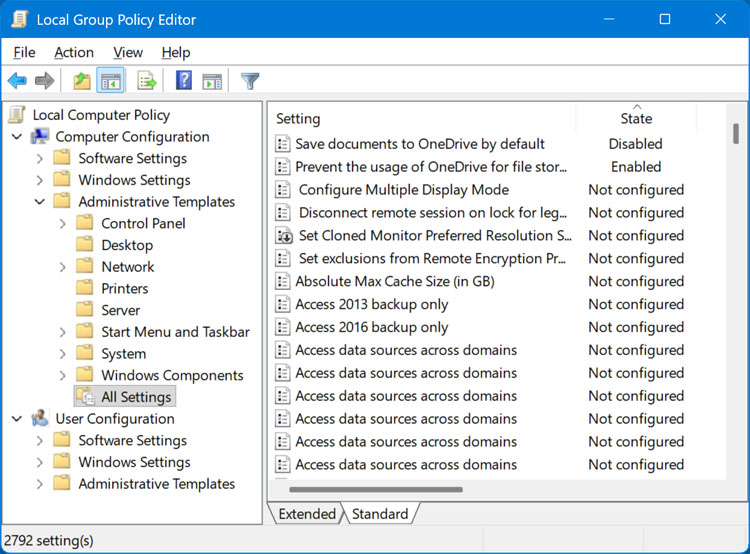This screenshot has height=554, width=750.
Task: Click icon beside Save documents to OneDrive
Action: coord(283,144)
